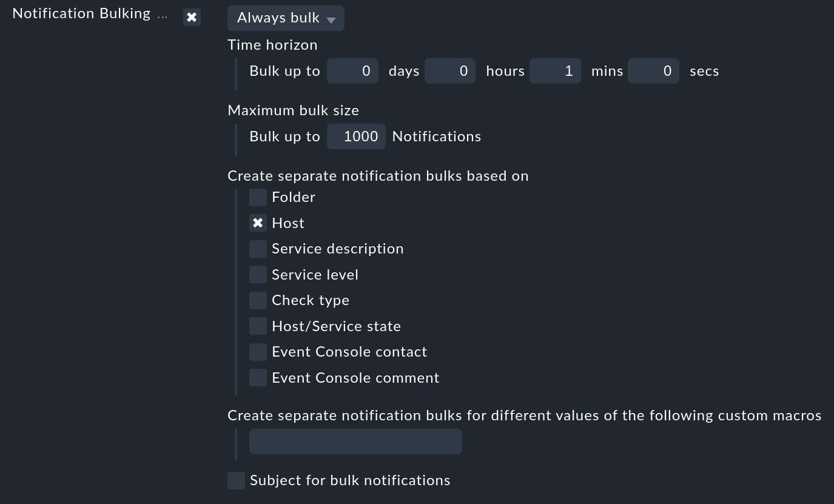Click the ellipsis next to Notification Bulking
Image resolution: width=834 pixels, height=504 pixels.
pos(162,16)
